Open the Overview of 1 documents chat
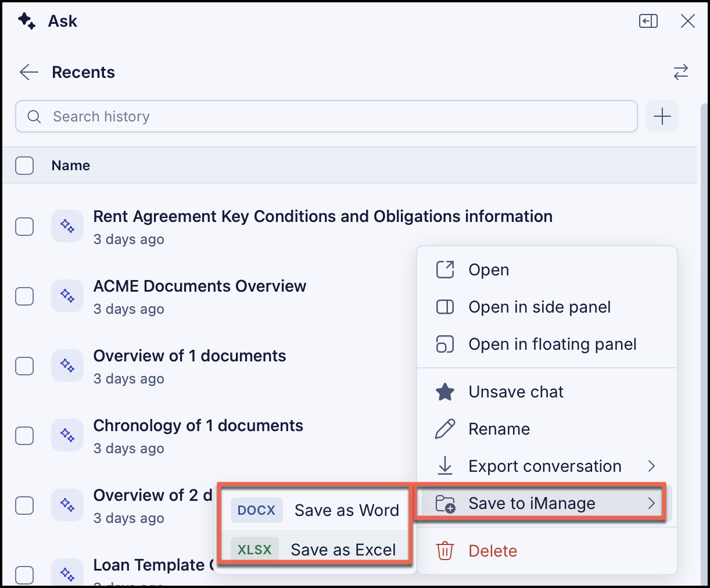This screenshot has width=710, height=588. (x=190, y=356)
